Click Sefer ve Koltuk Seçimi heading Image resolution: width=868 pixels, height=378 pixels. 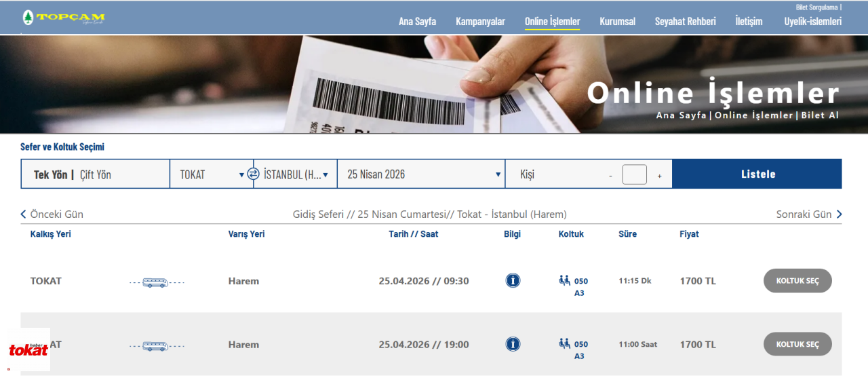click(x=62, y=147)
